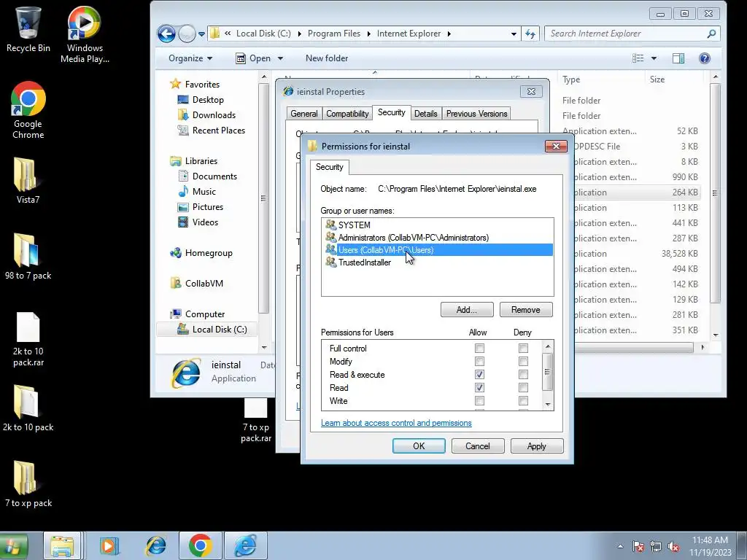The image size is (747, 560).
Task: Expand the arrow after Program Files breadcrumb
Action: pos(368,34)
